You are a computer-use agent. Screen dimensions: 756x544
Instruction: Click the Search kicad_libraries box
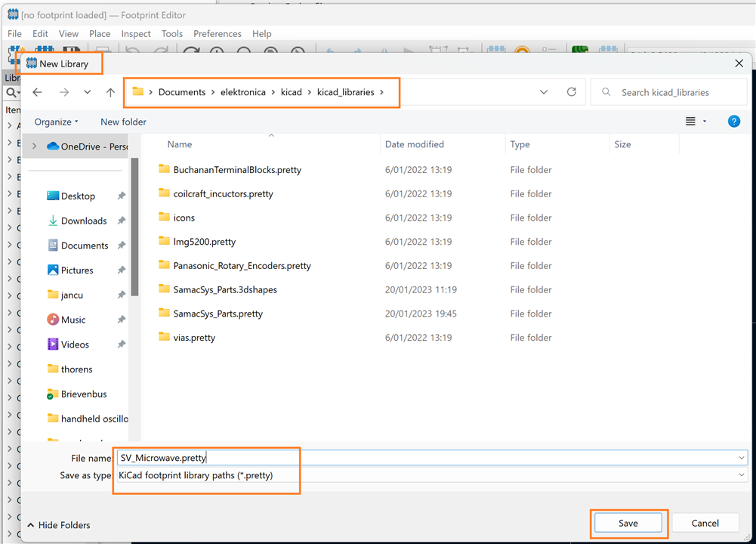point(669,92)
